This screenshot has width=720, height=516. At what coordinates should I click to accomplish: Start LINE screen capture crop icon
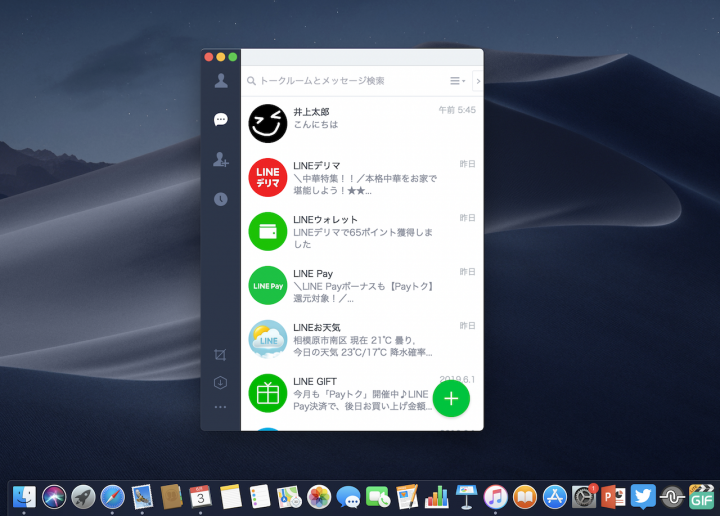coord(220,355)
